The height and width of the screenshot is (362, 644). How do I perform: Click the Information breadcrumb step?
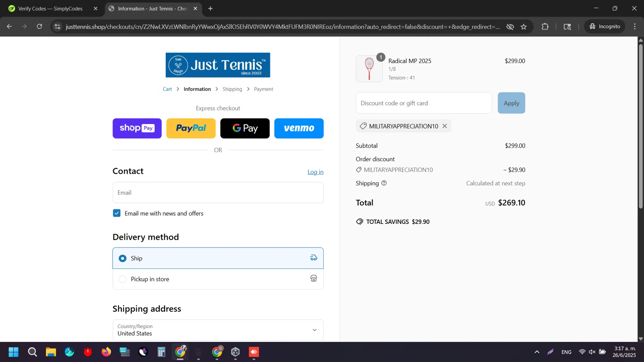click(197, 89)
